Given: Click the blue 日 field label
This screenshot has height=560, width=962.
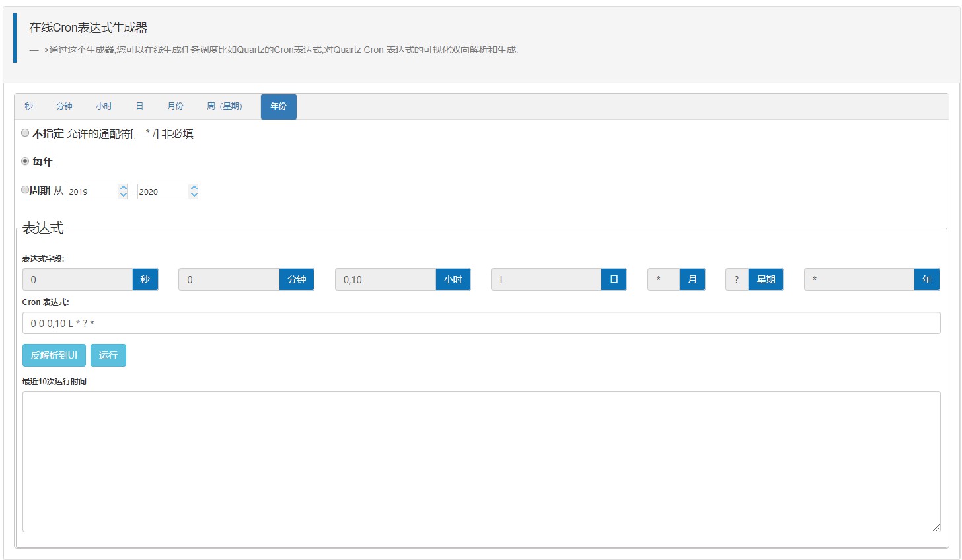Looking at the screenshot, I should (x=614, y=279).
